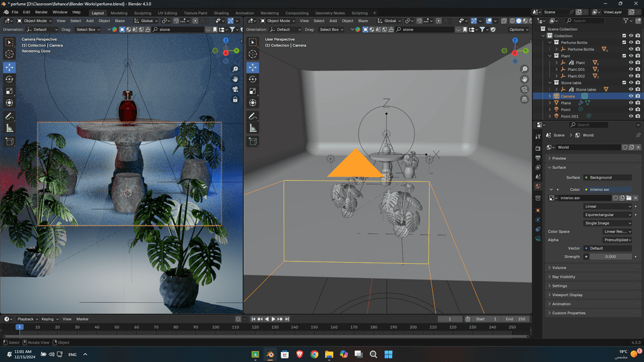This screenshot has height=362, width=644.
Task: Collapse the Stone table collection
Action: pyautogui.click(x=550, y=83)
